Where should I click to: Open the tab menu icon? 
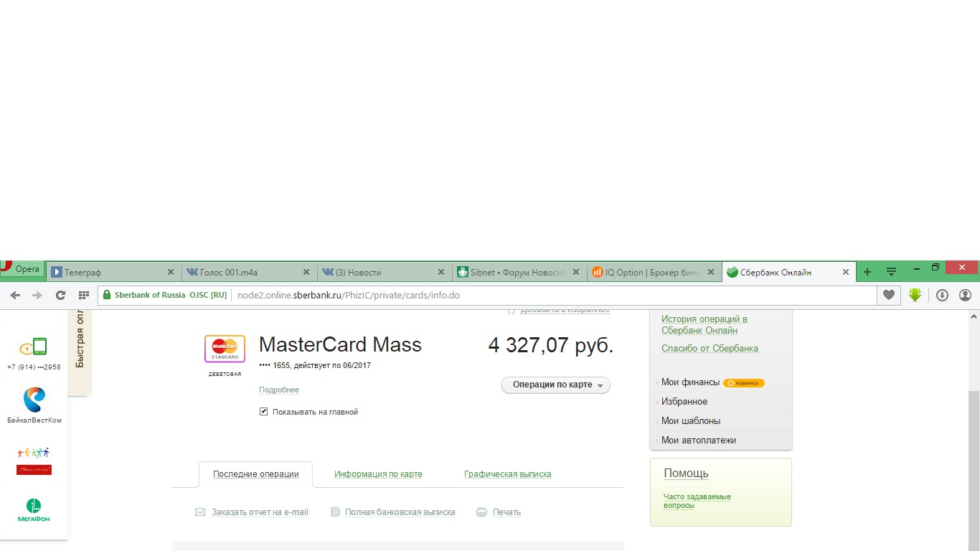pyautogui.click(x=891, y=272)
